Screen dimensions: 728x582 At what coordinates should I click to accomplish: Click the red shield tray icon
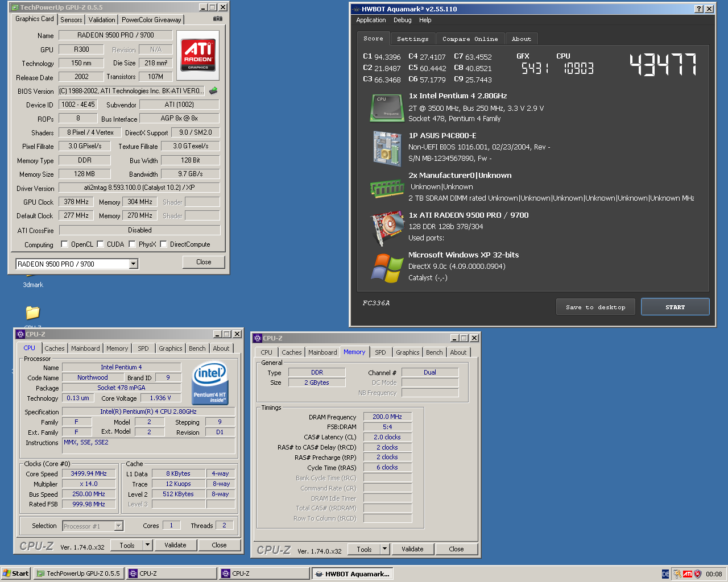[697, 574]
